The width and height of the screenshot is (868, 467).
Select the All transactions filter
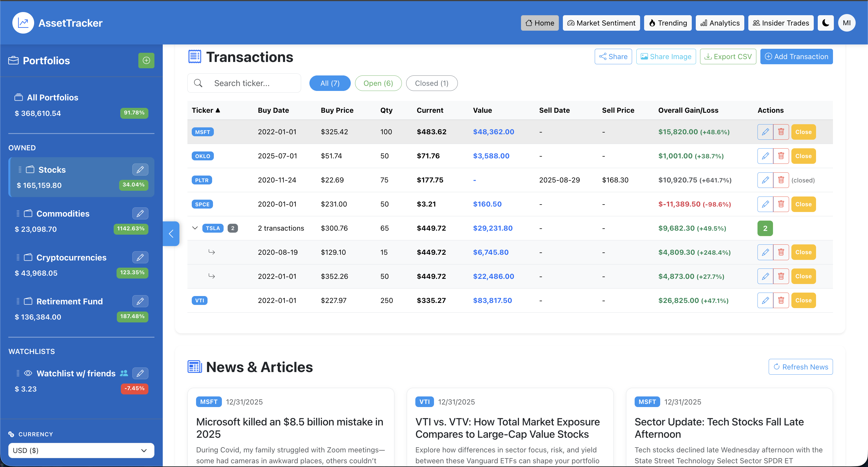point(330,83)
